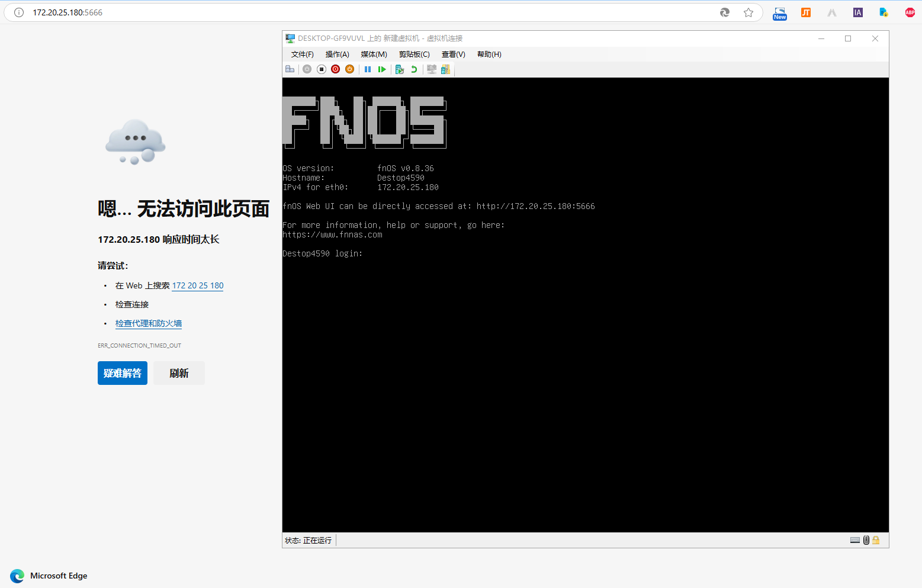
Task: Click the VM window title bar icon
Action: pos(290,38)
